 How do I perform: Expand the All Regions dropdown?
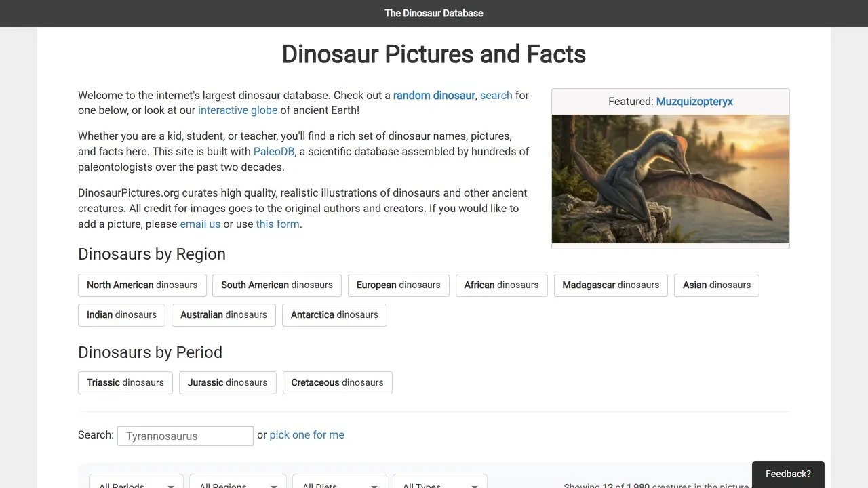click(238, 481)
